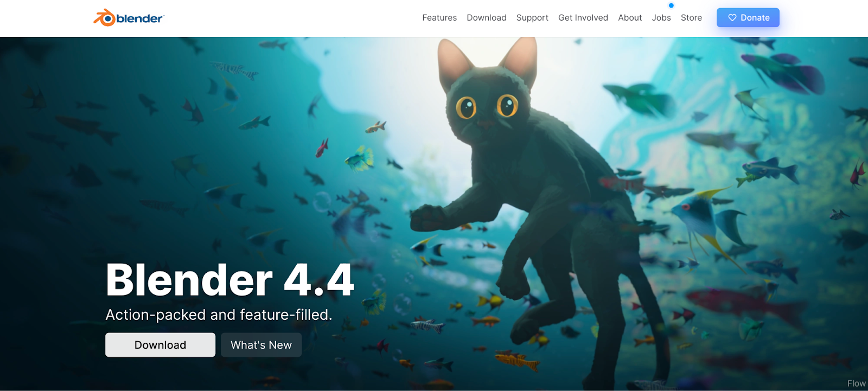868x391 pixels.
Task: Click the Flow credit text at bottom corner
Action: coord(857,383)
